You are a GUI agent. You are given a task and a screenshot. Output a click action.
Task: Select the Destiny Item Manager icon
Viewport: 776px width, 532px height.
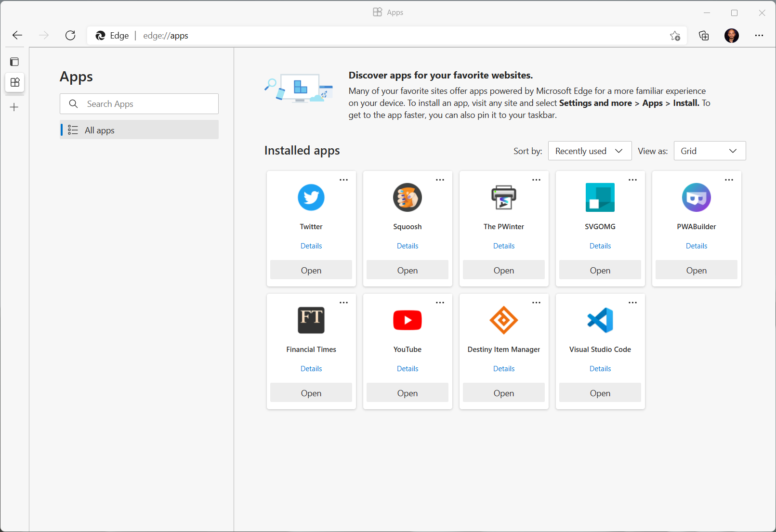click(x=503, y=320)
